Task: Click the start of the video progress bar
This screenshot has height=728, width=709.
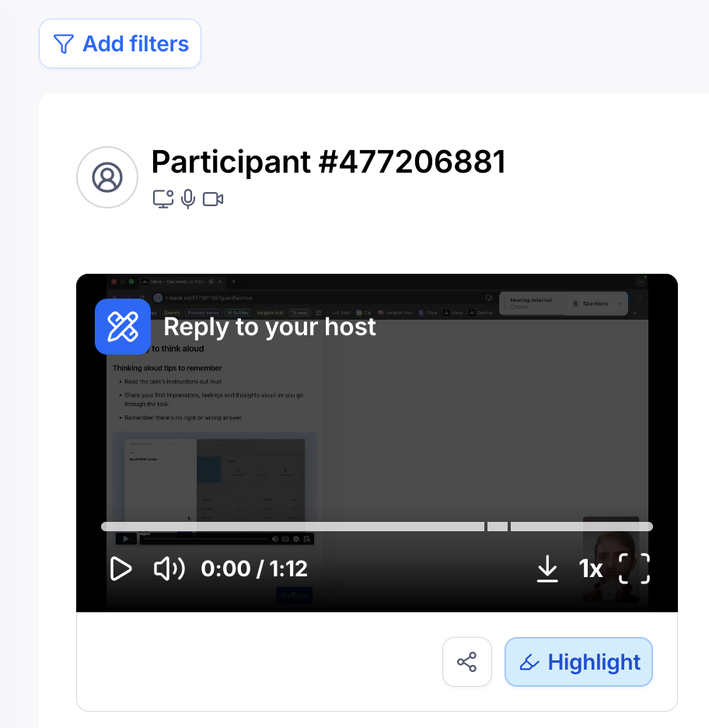Action: coord(106,527)
